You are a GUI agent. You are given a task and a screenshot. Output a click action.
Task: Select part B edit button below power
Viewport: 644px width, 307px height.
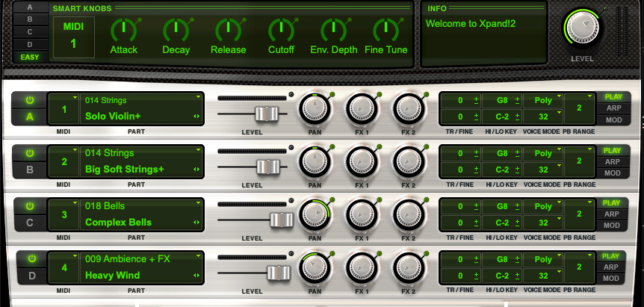click(x=30, y=170)
